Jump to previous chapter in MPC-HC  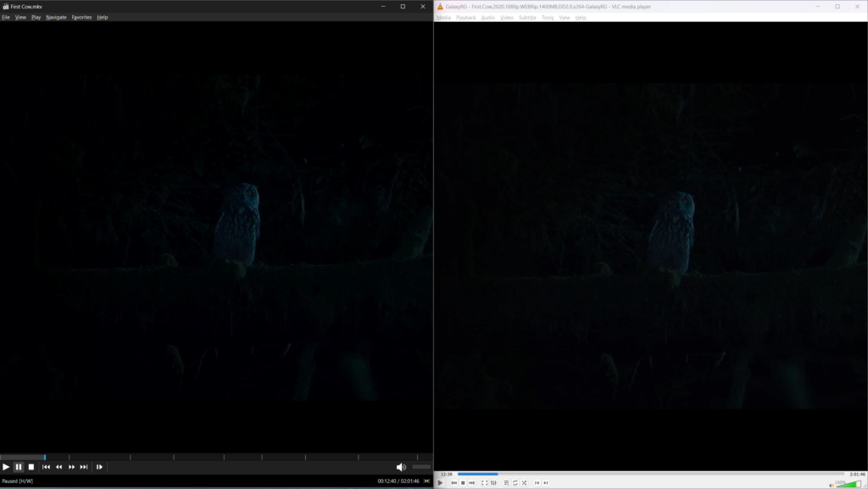[46, 467]
